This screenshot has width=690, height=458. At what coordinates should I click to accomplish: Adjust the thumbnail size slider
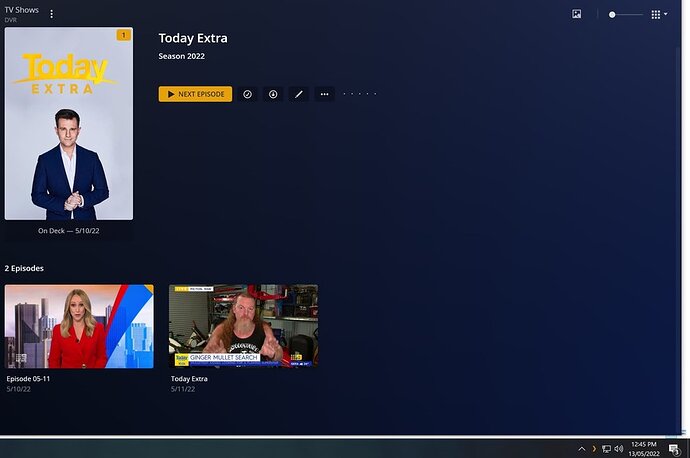click(x=626, y=15)
